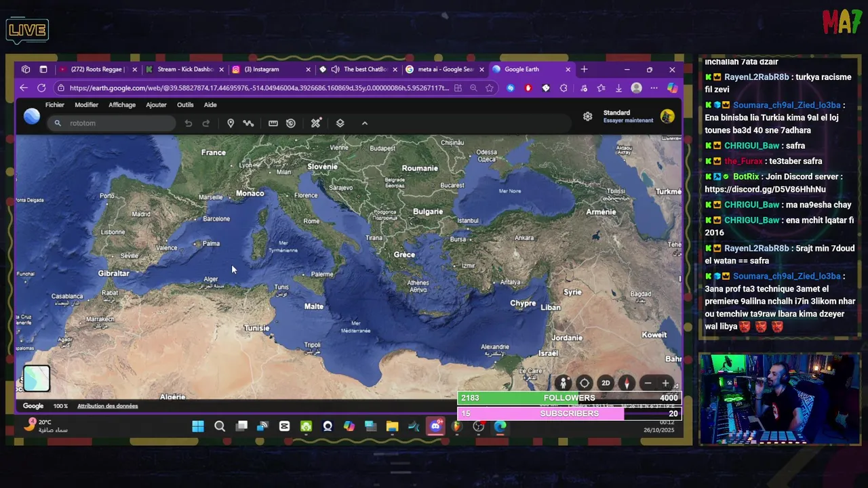This screenshot has width=868, height=488.
Task: Open the Modifier menu
Action: click(86, 105)
